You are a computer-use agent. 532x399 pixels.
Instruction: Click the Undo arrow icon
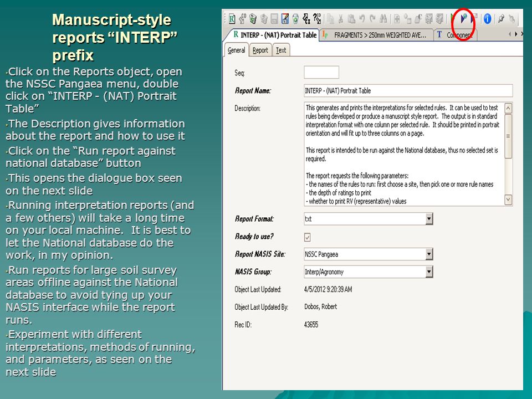point(362,19)
